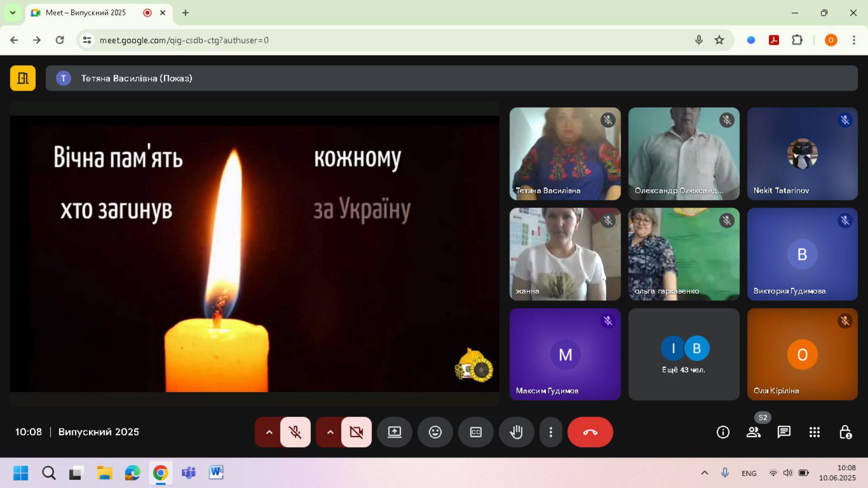This screenshot has height=488, width=868.
Task: Expand video settings arrow beside camera
Action: pos(330,432)
